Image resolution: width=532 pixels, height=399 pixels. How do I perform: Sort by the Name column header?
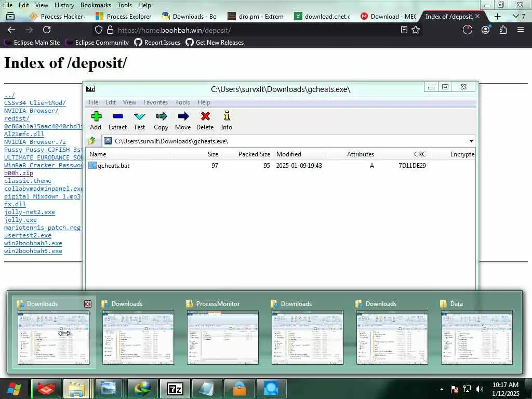click(98, 154)
